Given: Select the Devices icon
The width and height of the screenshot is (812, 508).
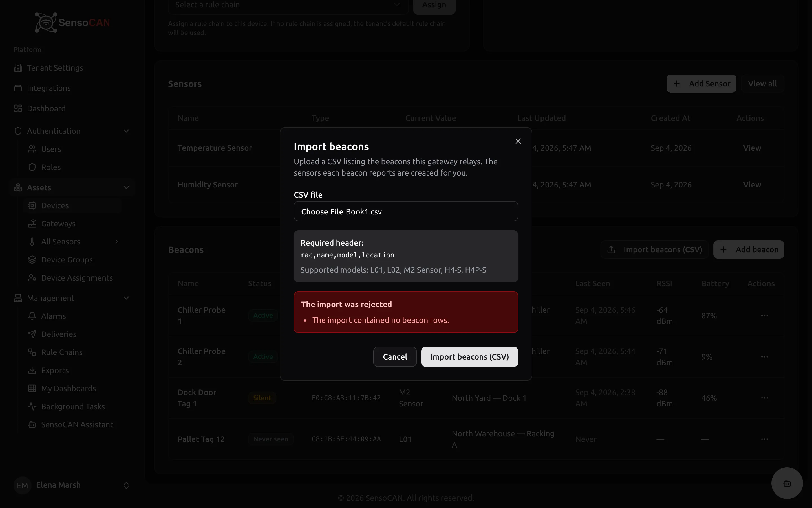Looking at the screenshot, I should [x=32, y=206].
